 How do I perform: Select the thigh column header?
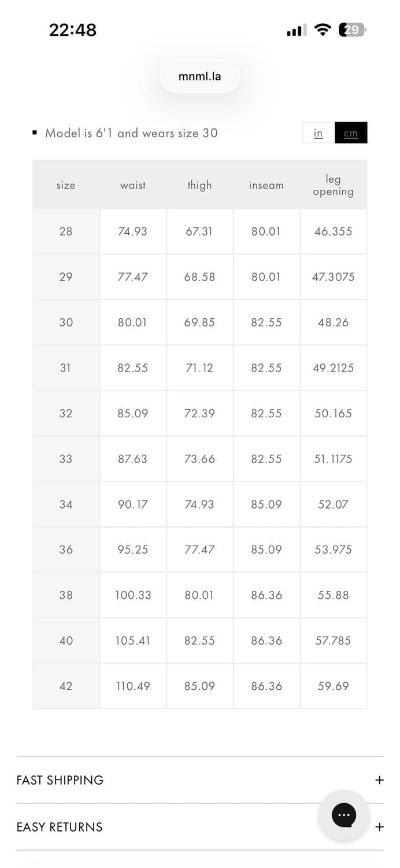coord(199,185)
